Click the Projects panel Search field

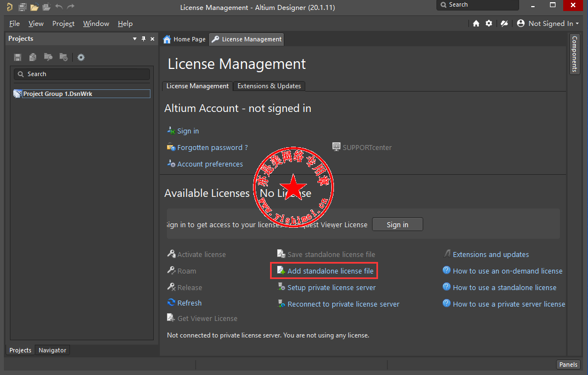82,74
